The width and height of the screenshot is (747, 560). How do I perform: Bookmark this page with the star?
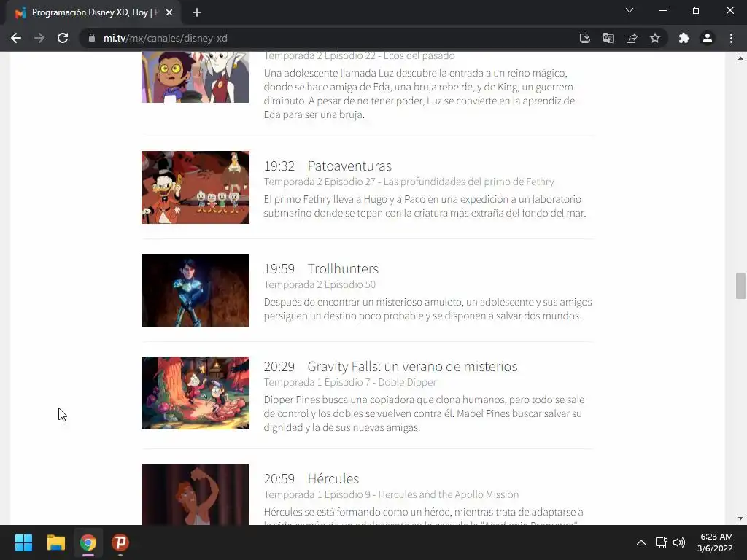click(655, 38)
